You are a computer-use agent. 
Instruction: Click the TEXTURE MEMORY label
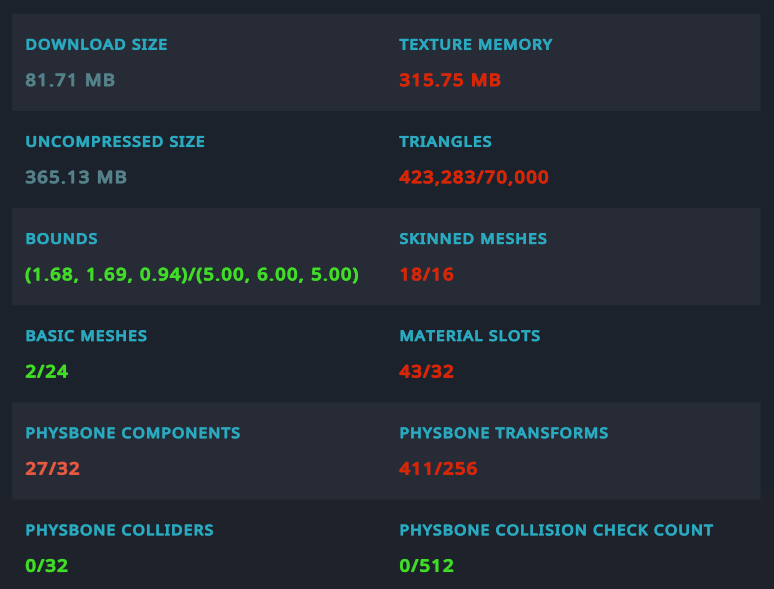pos(475,44)
